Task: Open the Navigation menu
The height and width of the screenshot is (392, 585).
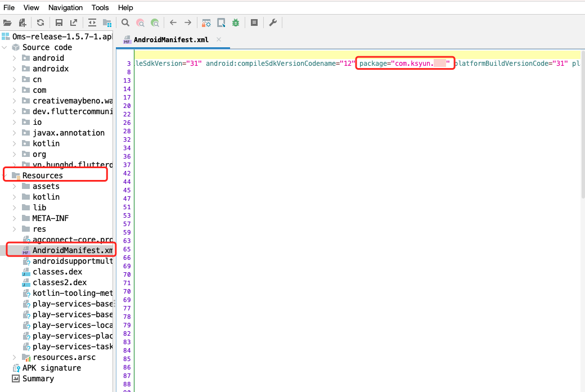Action: click(65, 7)
